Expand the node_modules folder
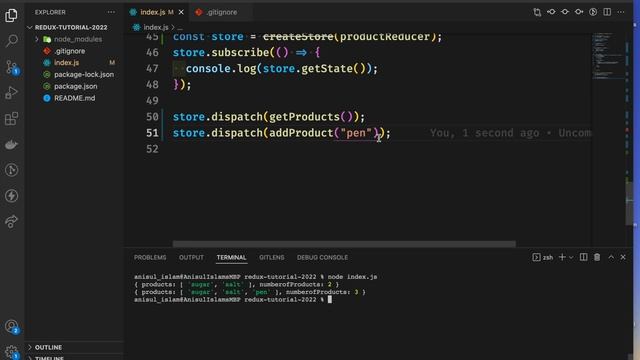Image resolution: width=640 pixels, height=360 pixels. coord(37,39)
